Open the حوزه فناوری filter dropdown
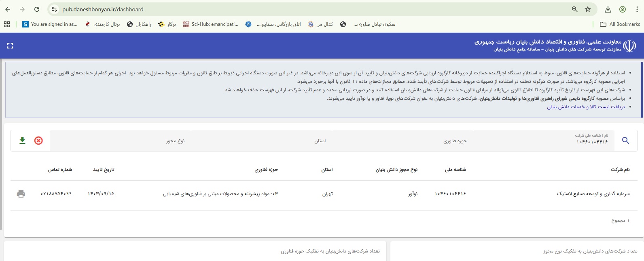 [455, 141]
